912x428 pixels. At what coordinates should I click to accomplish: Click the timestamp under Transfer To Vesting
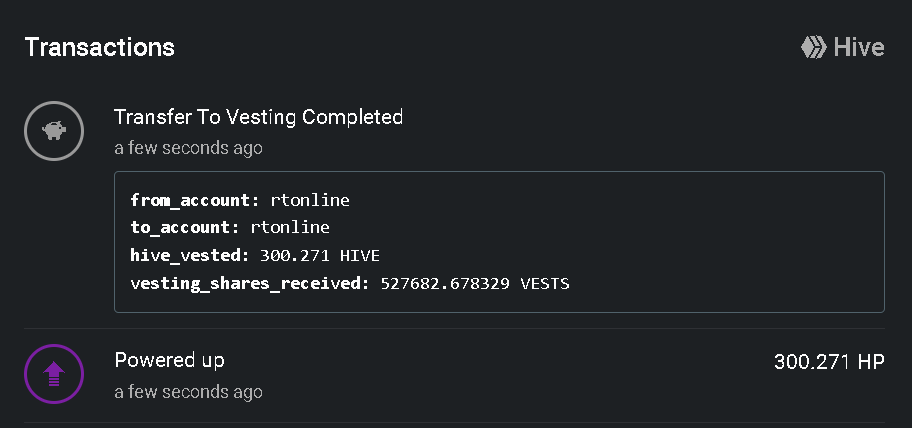coord(188,148)
